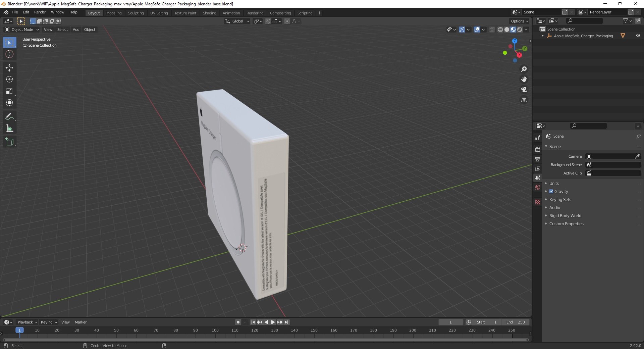Click the use preview range clock icon
Viewport: 644px width, 349px height.
pos(469,322)
